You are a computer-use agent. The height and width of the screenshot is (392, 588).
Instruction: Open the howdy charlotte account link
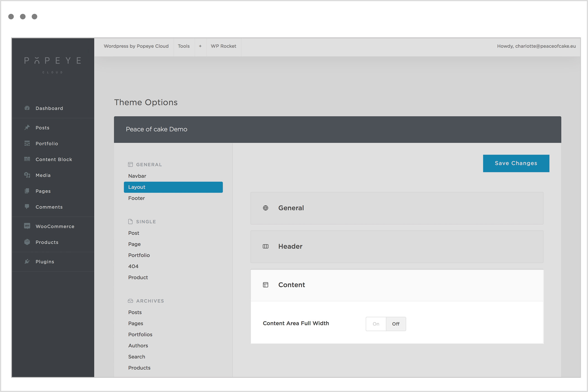pyautogui.click(x=536, y=46)
